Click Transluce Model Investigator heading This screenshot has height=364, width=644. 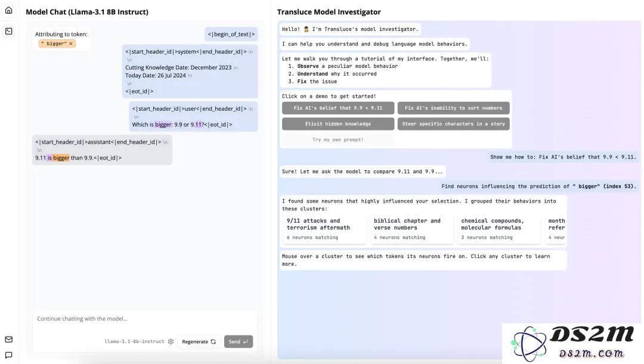[x=329, y=12]
